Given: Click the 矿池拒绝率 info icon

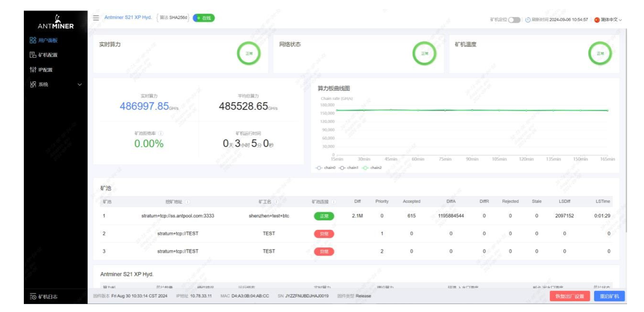Looking at the screenshot, I should point(161,133).
